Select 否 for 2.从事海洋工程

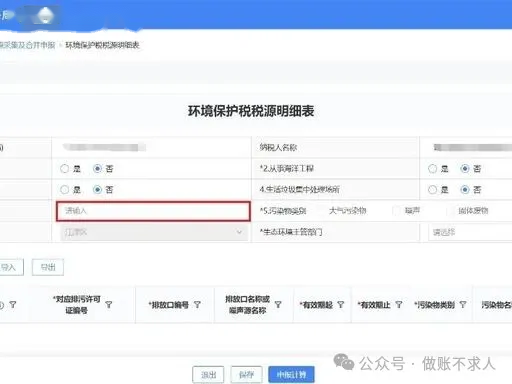465,169
